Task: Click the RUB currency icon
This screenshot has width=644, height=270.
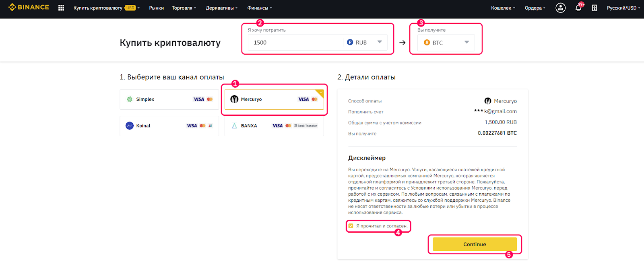Action: [350, 42]
